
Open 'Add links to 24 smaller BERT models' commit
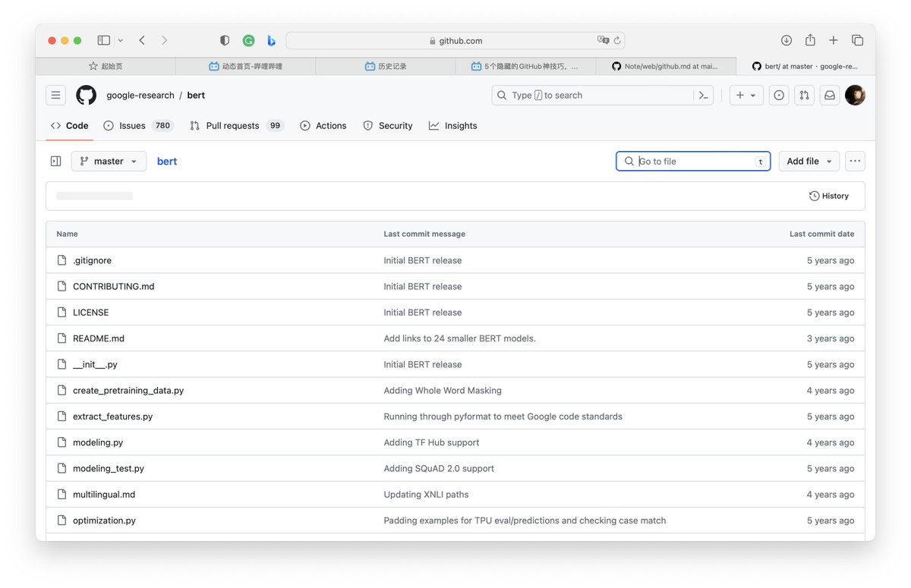[460, 338]
